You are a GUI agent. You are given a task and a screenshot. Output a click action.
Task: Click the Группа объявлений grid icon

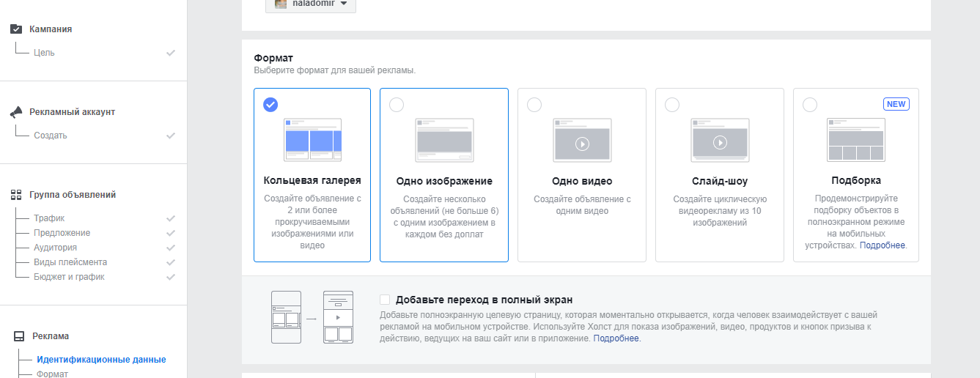click(16, 195)
